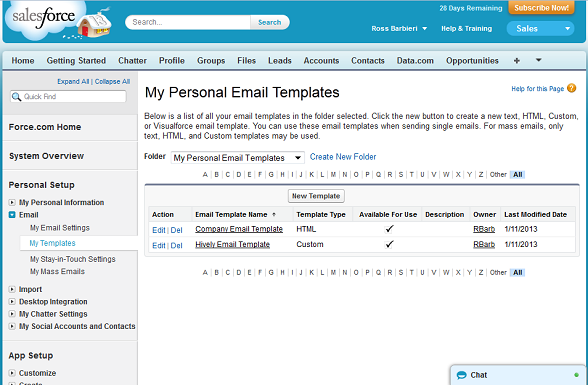Collapse the Email section
The image size is (588, 385).
coord(12,215)
